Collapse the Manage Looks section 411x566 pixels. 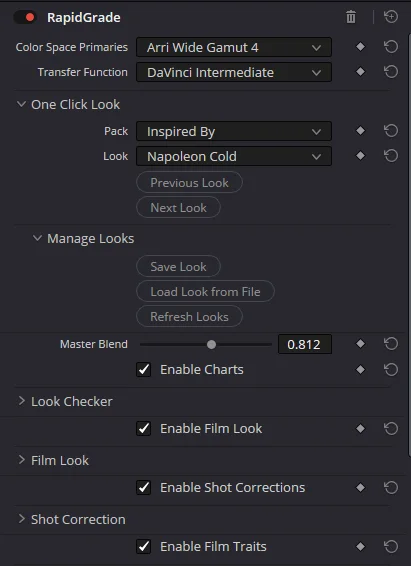[x=37, y=238]
